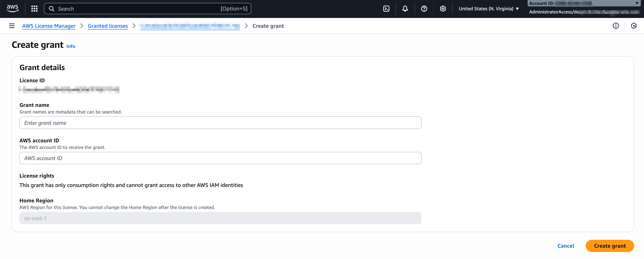
Task: Click the Enter grant name field
Action: (220, 123)
